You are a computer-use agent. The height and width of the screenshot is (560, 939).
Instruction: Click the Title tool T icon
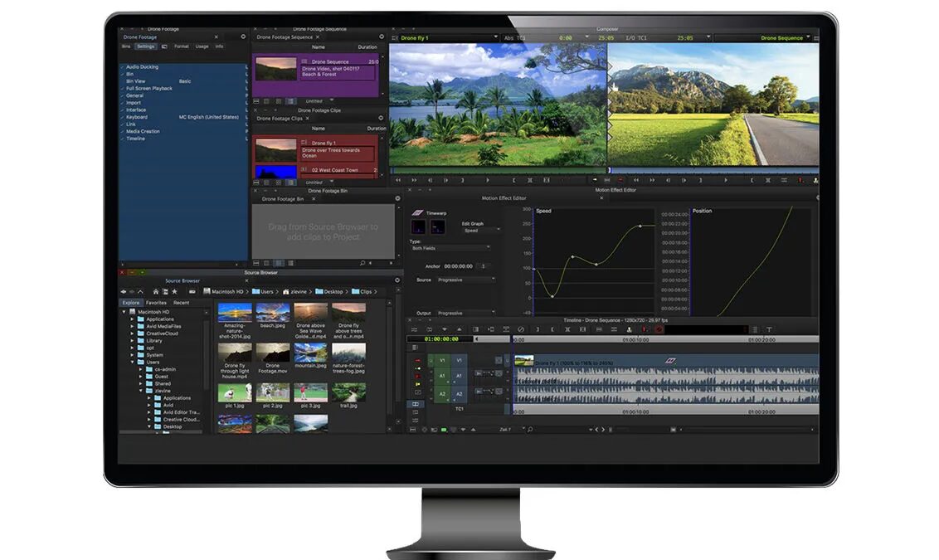(768, 329)
